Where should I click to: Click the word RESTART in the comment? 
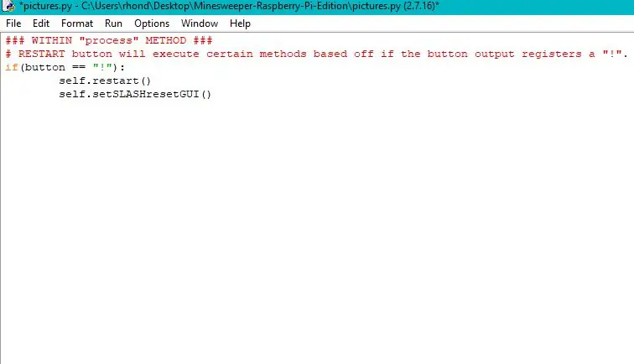point(41,54)
